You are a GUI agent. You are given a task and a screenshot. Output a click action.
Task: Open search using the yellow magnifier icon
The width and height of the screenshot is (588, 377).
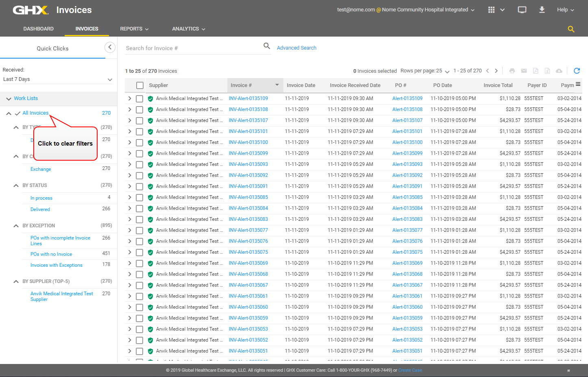571,29
